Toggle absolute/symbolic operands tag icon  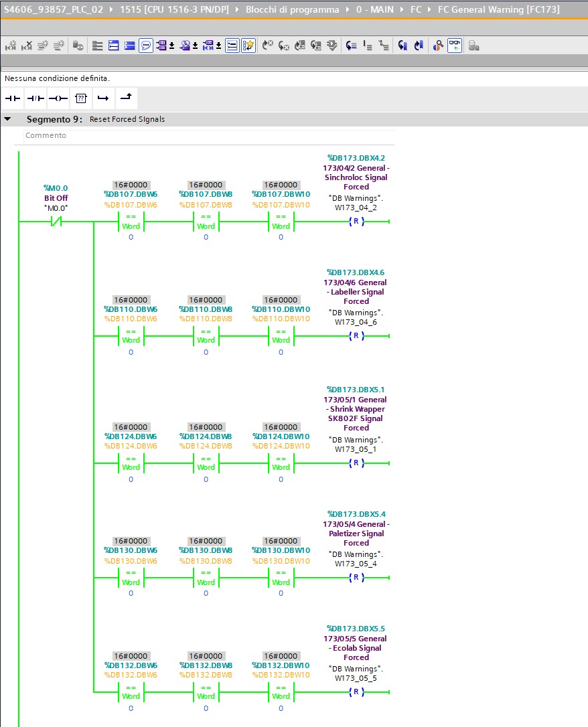161,46
